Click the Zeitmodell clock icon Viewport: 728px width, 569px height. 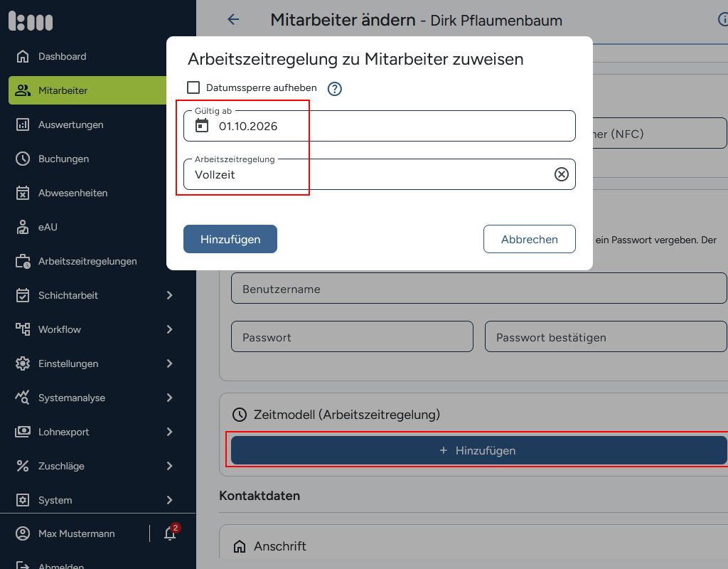coord(240,415)
